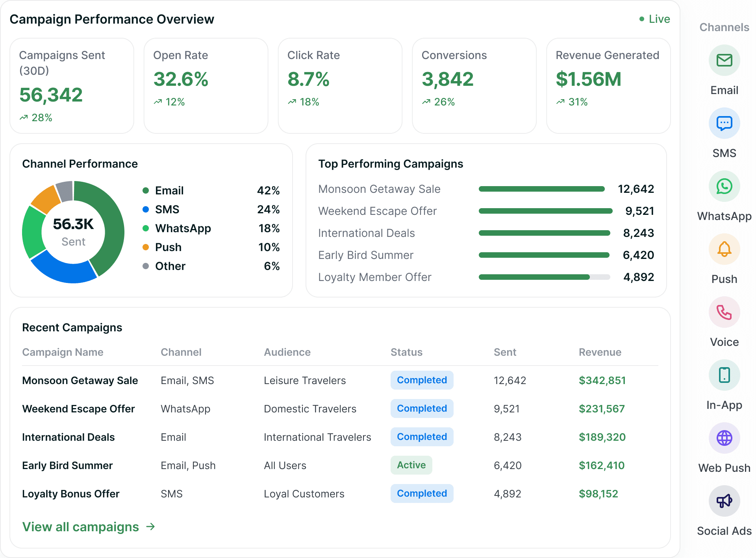This screenshot has width=756, height=558.
Task: Select the Web Push globe icon
Action: [724, 438]
